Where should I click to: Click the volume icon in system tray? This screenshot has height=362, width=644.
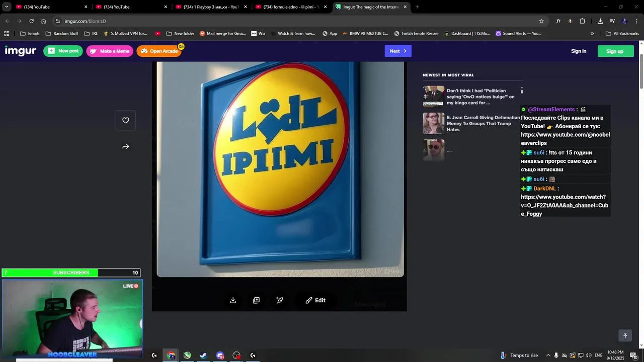(x=589, y=355)
